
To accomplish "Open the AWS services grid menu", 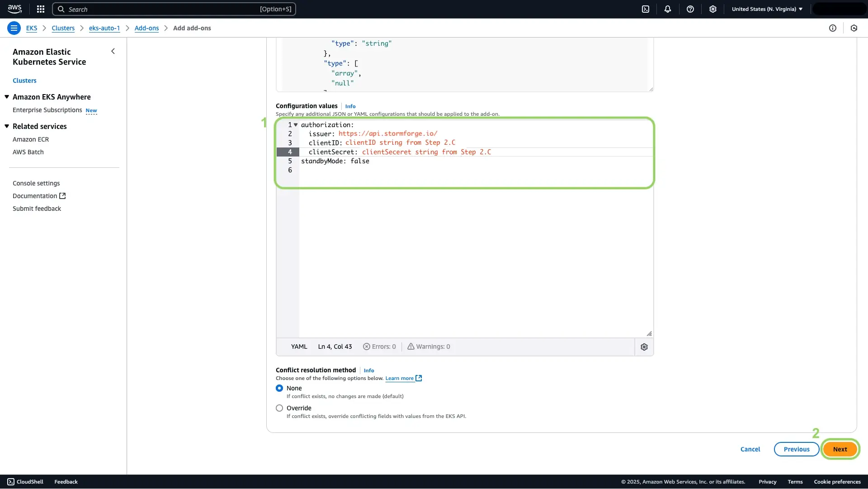I will click(41, 9).
